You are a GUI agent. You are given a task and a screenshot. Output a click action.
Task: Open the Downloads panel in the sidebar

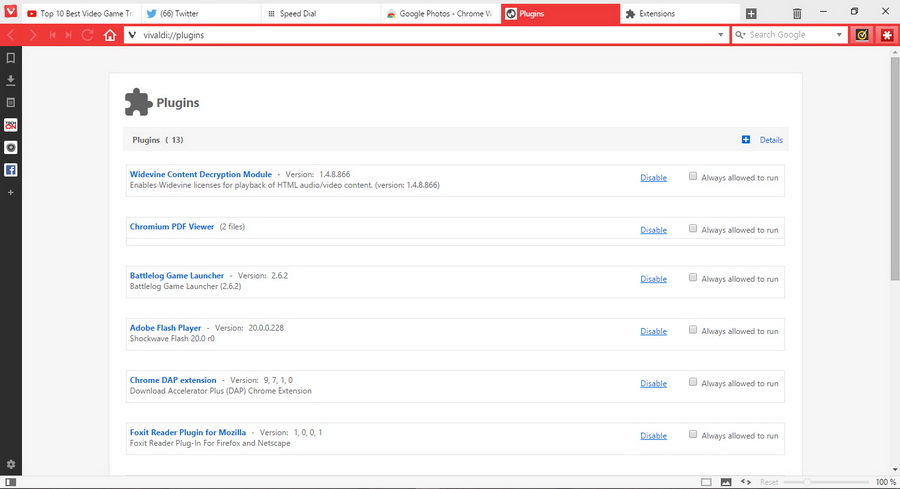[10, 80]
